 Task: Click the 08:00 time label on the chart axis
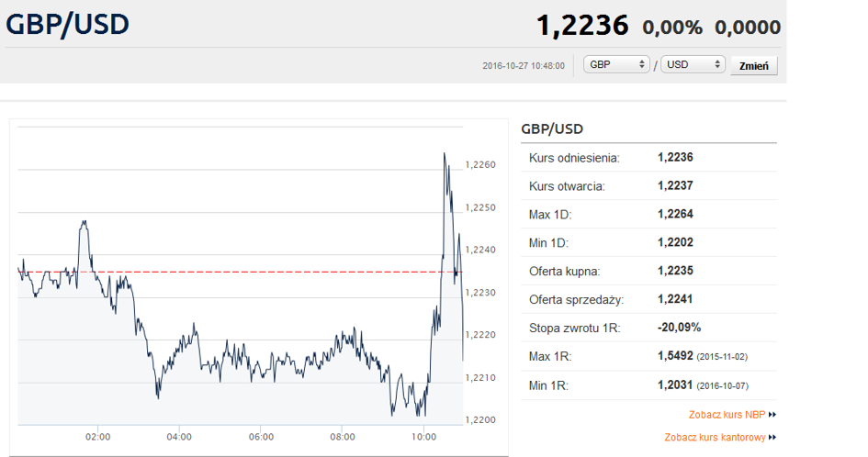coord(343,437)
